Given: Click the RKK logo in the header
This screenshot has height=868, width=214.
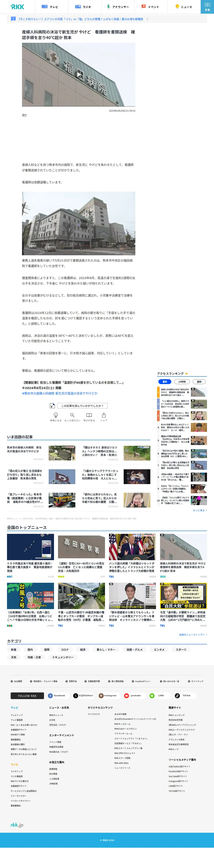Looking at the screenshot, I should 17,7.
